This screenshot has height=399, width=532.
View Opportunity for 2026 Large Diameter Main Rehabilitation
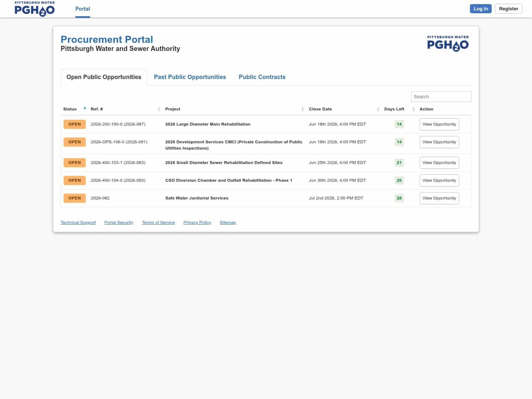(x=439, y=124)
